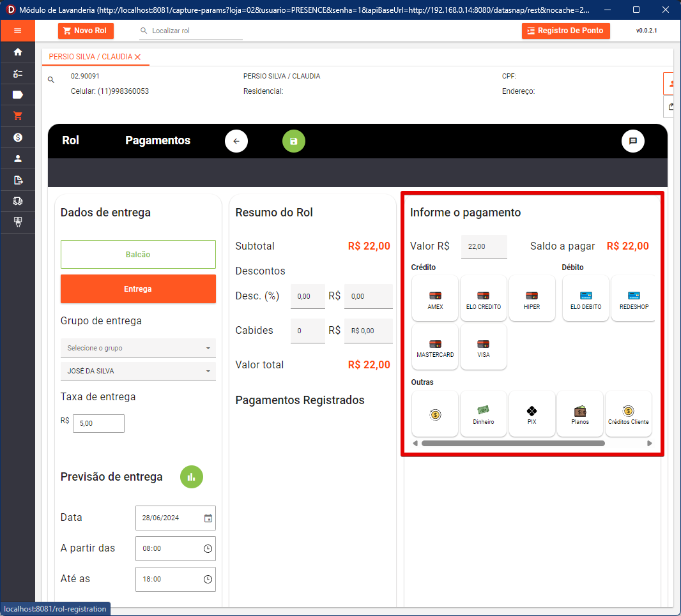Open the hamburger menu in the sidebar

pyautogui.click(x=17, y=31)
